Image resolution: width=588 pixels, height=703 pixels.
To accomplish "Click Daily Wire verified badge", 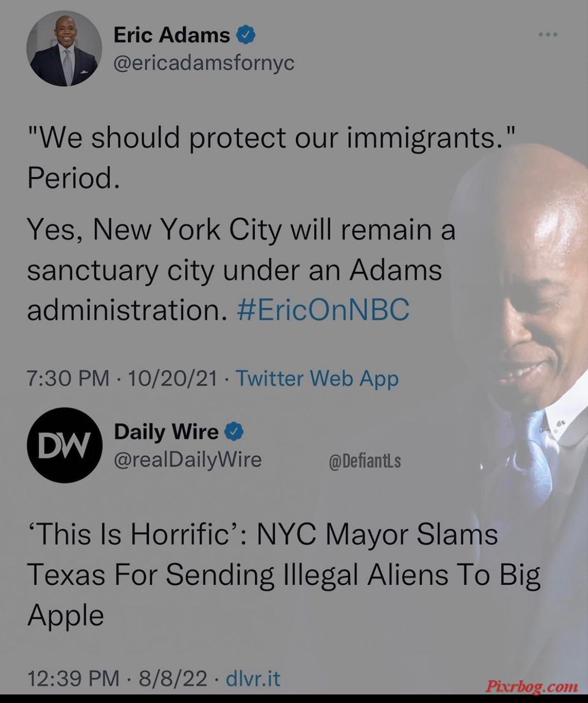I will click(x=234, y=432).
